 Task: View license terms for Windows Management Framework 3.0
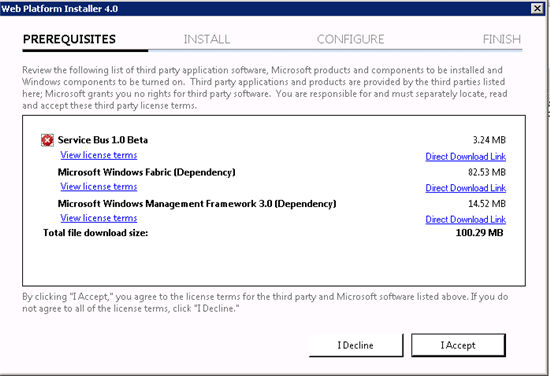(99, 218)
